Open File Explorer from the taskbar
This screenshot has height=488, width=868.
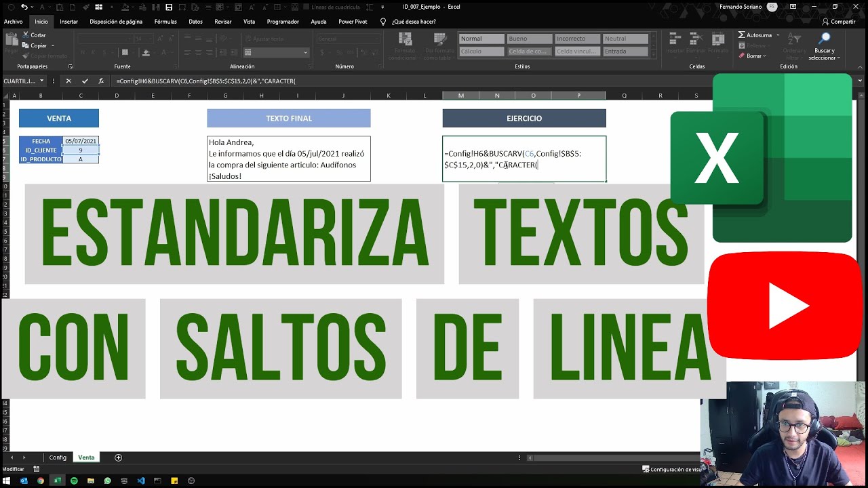click(91, 481)
